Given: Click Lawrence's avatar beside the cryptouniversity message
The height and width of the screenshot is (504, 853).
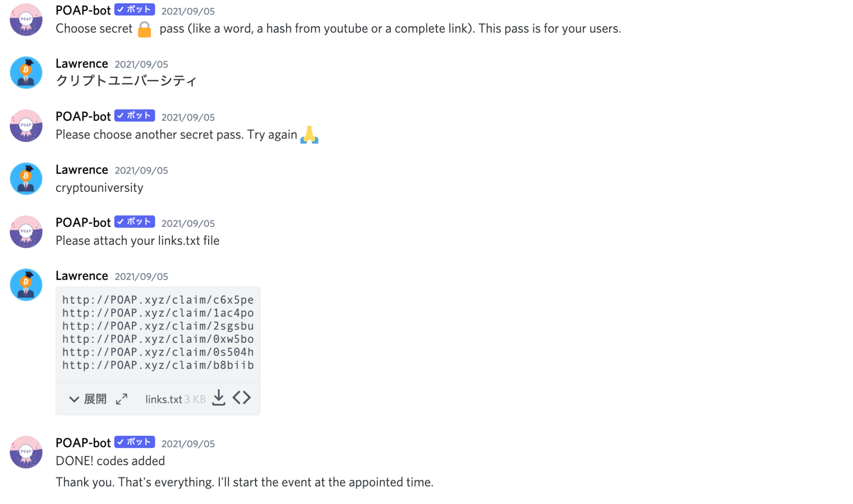Looking at the screenshot, I should (26, 179).
